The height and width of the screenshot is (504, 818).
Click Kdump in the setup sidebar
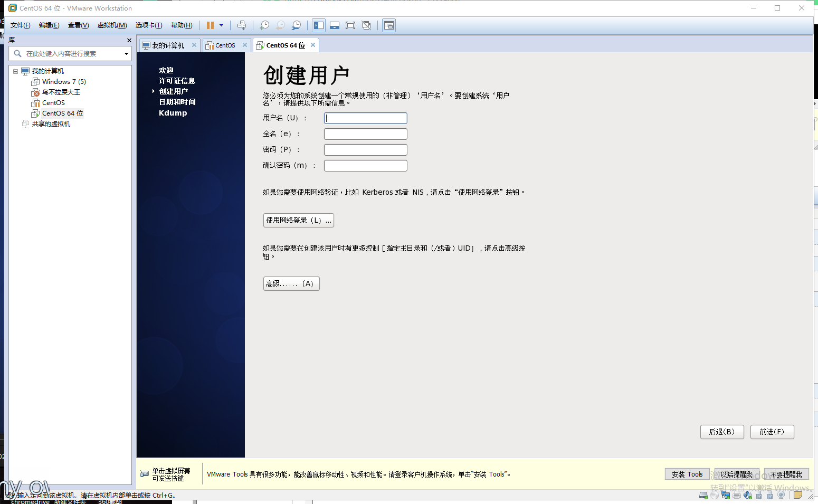tap(173, 113)
